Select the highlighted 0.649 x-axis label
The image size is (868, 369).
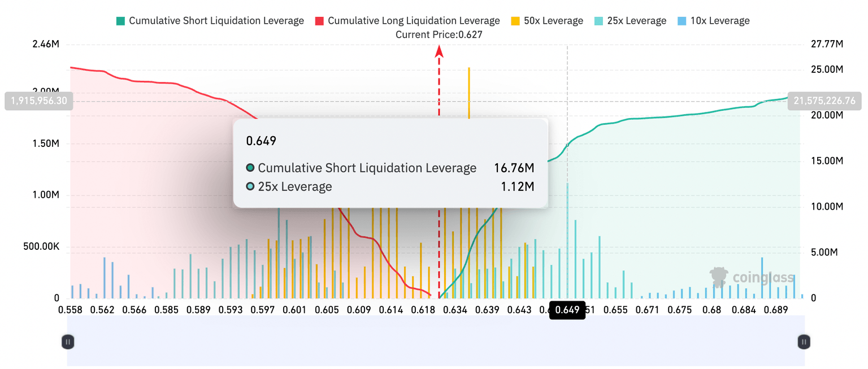[x=567, y=310]
